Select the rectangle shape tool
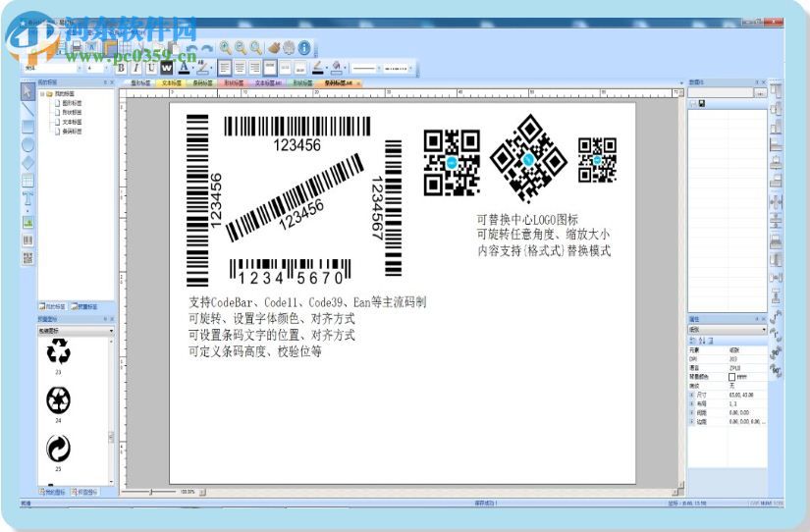The width and height of the screenshot is (810, 532). 27,127
